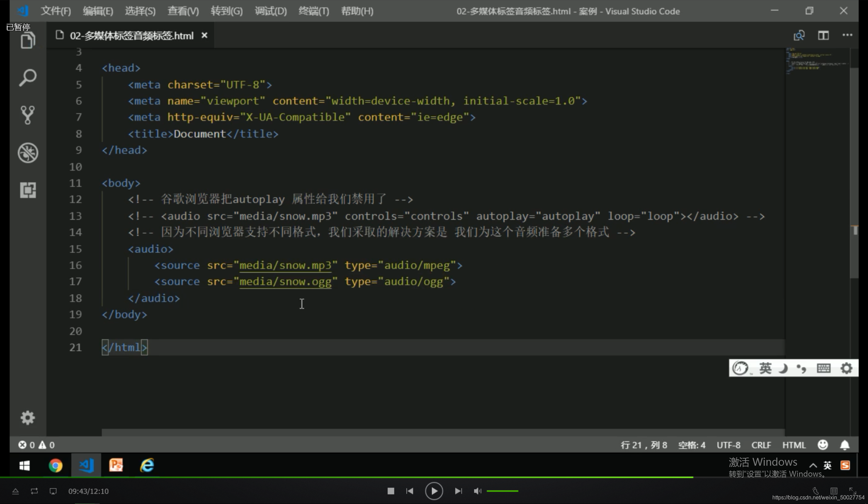Launch Chrome from the taskbar
This screenshot has height=504, width=868.
click(x=56, y=465)
